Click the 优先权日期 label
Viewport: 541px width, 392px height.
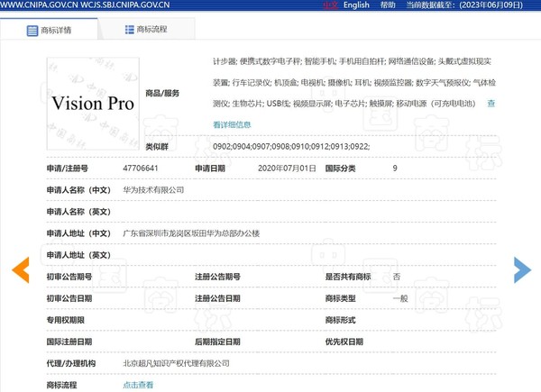pyautogui.click(x=344, y=342)
